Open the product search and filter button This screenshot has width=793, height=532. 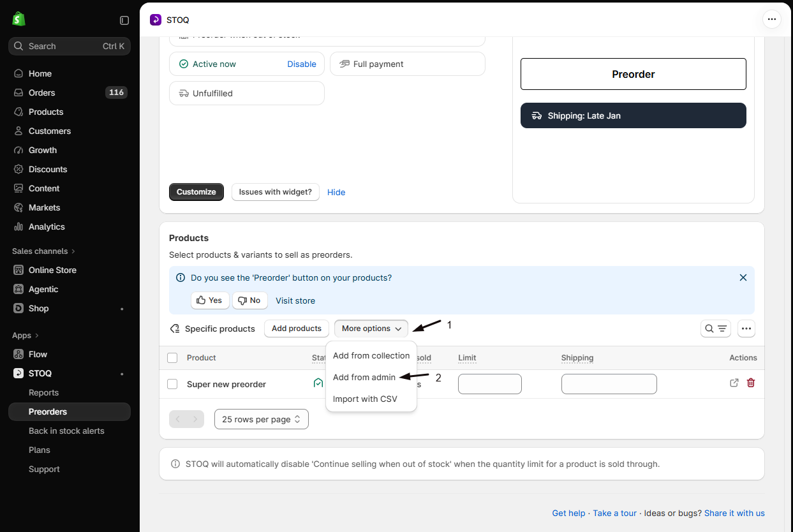716,329
